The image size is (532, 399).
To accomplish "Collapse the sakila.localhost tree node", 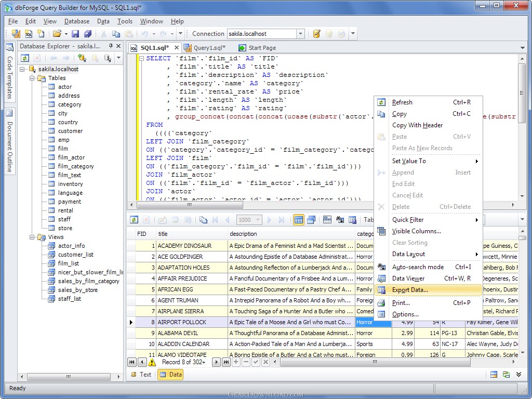I will pyautogui.click(x=22, y=69).
